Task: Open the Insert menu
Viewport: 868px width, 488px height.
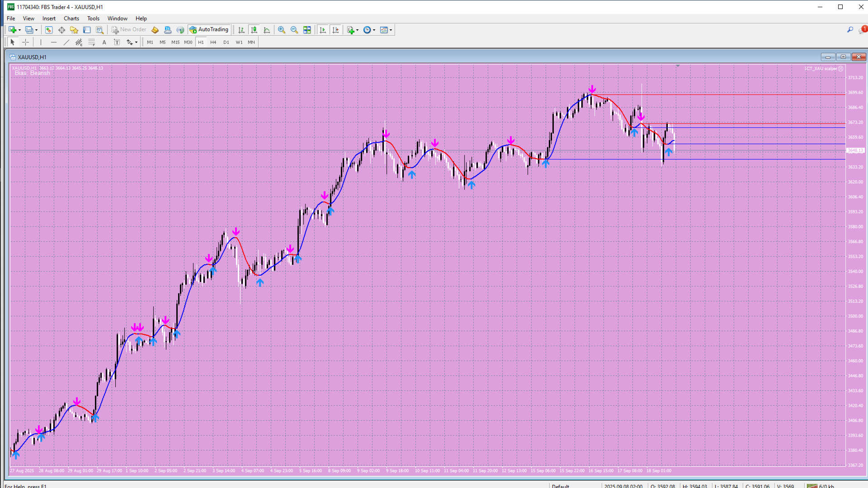Action: tap(49, 19)
